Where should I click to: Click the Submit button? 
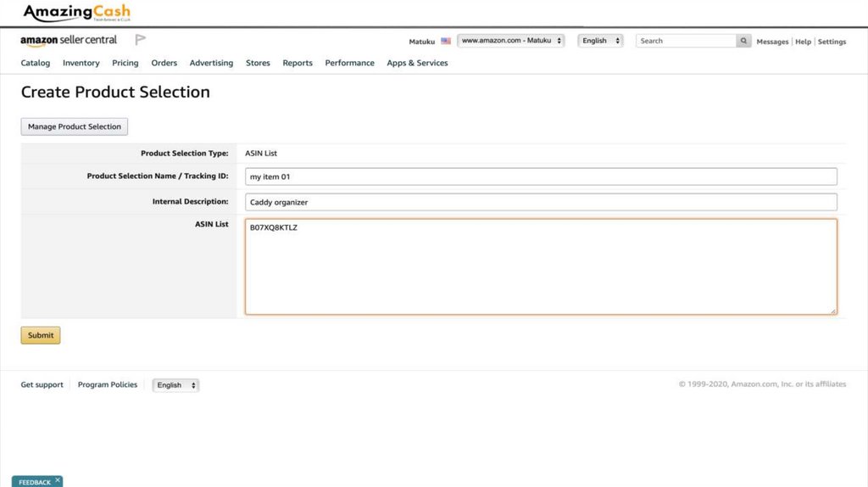coord(41,335)
